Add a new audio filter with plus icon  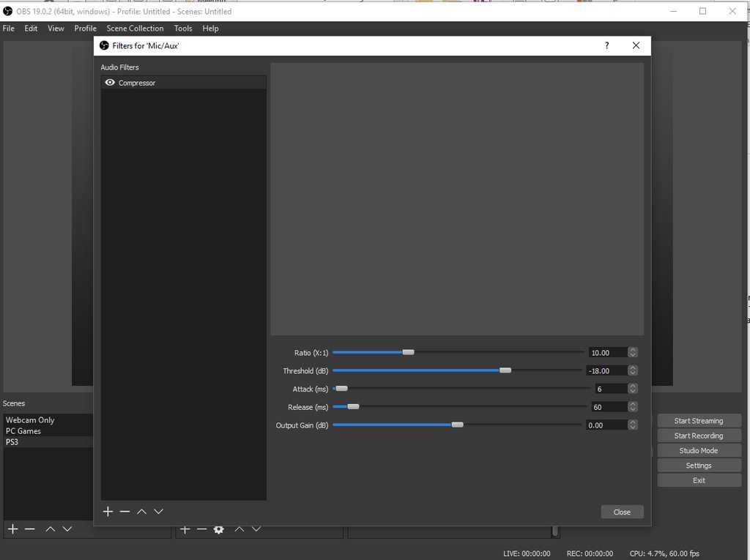(108, 511)
